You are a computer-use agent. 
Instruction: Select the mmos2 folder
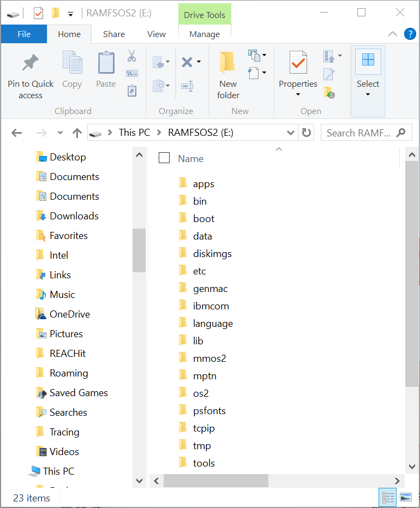point(209,358)
